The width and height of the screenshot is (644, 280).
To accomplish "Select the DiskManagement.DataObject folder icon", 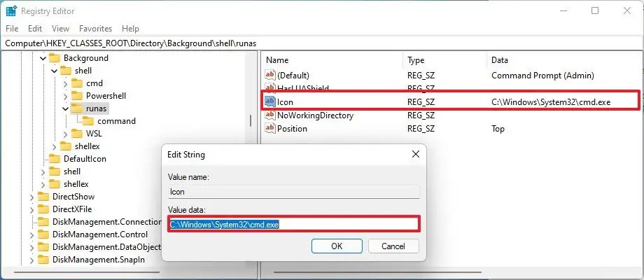I will pos(43,247).
